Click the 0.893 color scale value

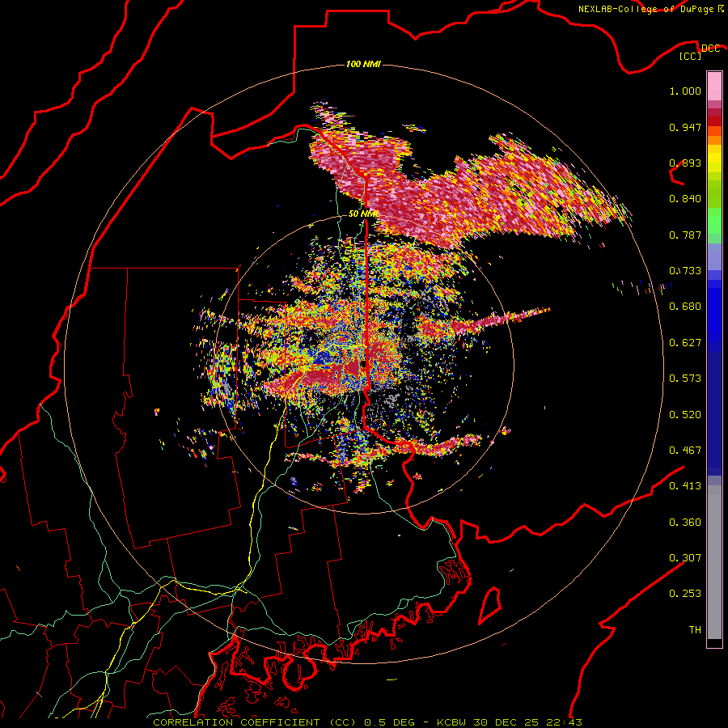(685, 163)
